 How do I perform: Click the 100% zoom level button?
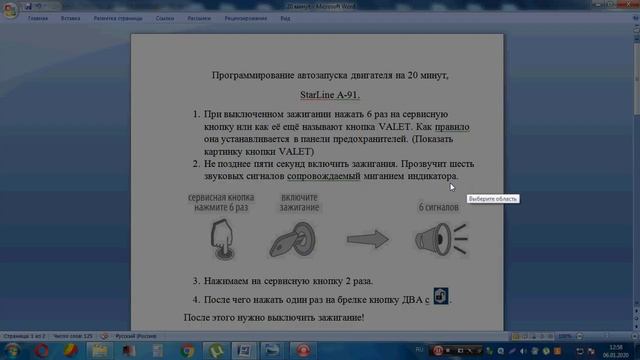point(565,336)
